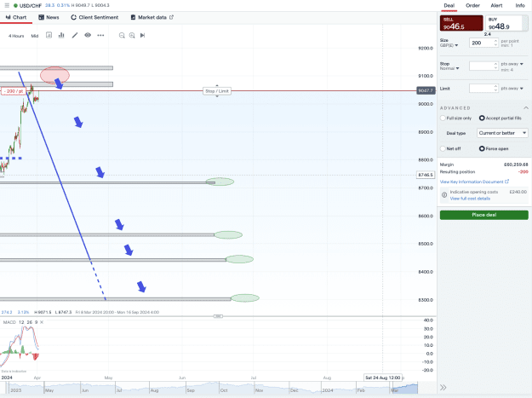Viewport: 532px width, 398px height.
Task: Open the Client Sentiment tab
Action: tap(94, 17)
